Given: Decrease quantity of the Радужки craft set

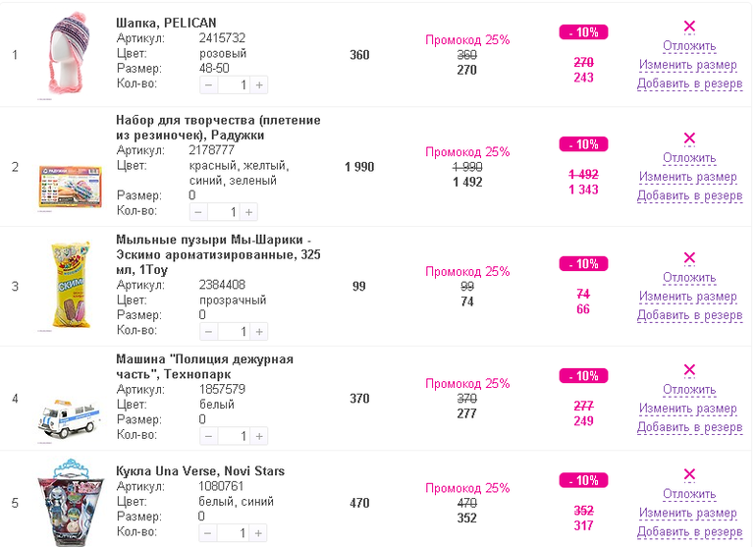Looking at the screenshot, I should click(x=198, y=212).
